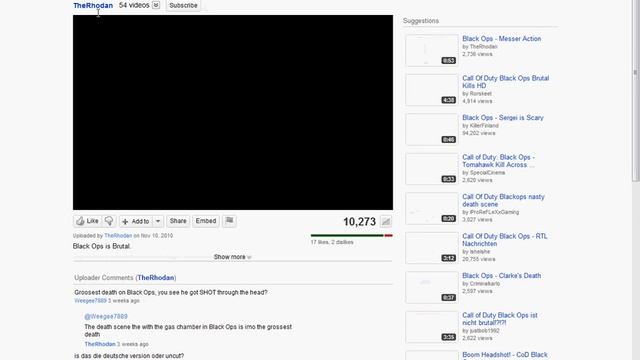Viewport: 640px width, 360px height.
Task: Click thumbnail for nasty death scene video
Action: [431, 209]
